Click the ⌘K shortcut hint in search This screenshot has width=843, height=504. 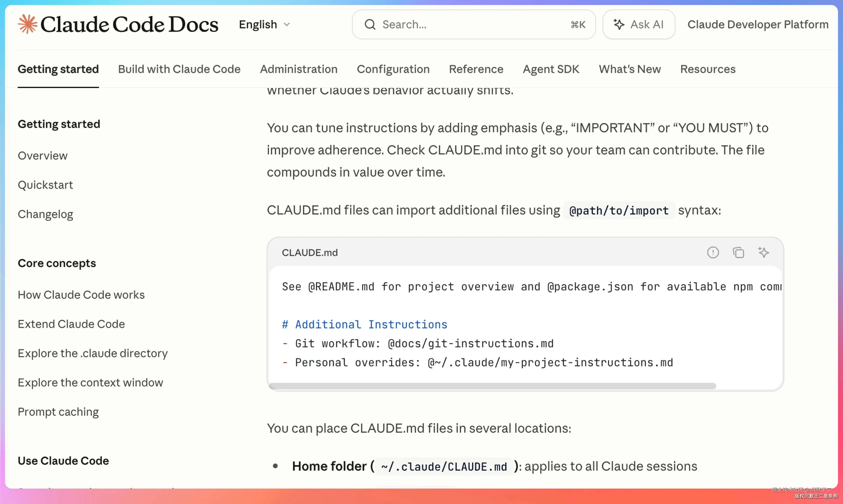(x=578, y=24)
